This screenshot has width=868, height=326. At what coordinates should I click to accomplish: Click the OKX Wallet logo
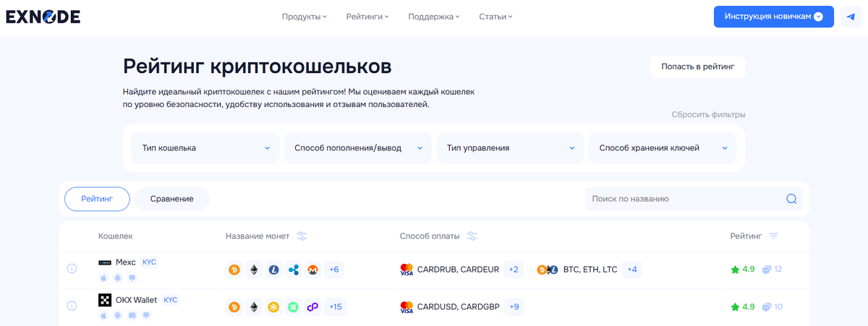105,299
